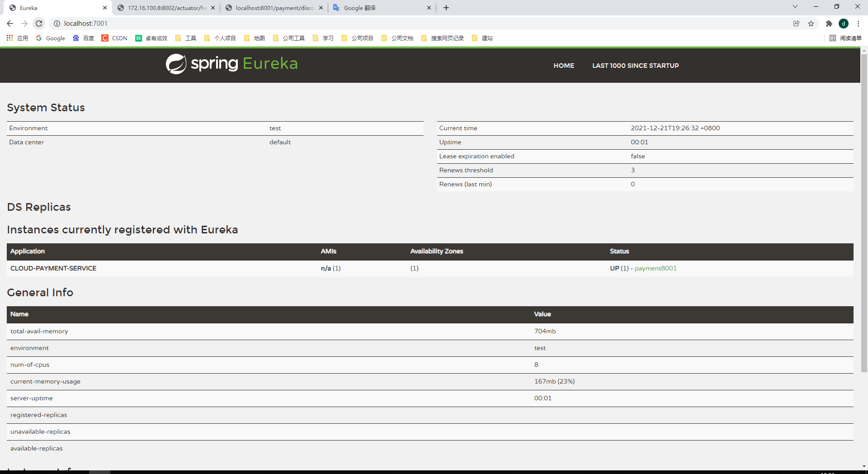Open the extensions puzzle icon

(829, 24)
